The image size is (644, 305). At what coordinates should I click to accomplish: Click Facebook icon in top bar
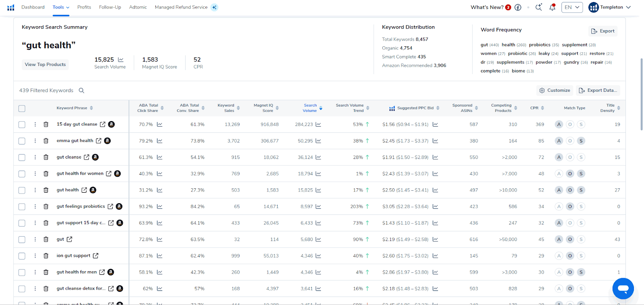coord(518,7)
